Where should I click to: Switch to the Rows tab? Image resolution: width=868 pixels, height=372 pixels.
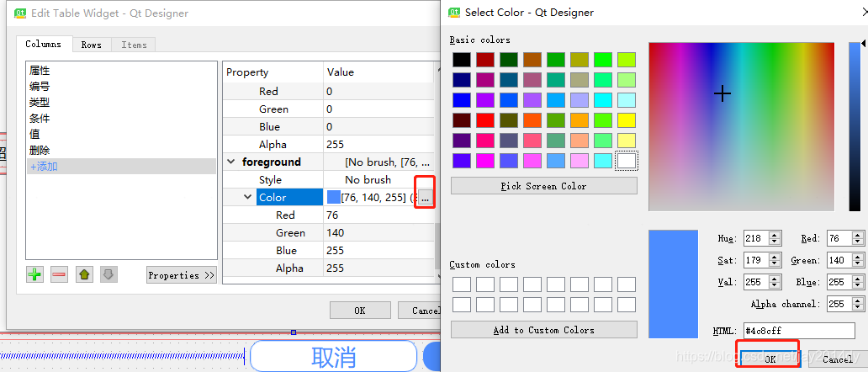[x=92, y=45]
